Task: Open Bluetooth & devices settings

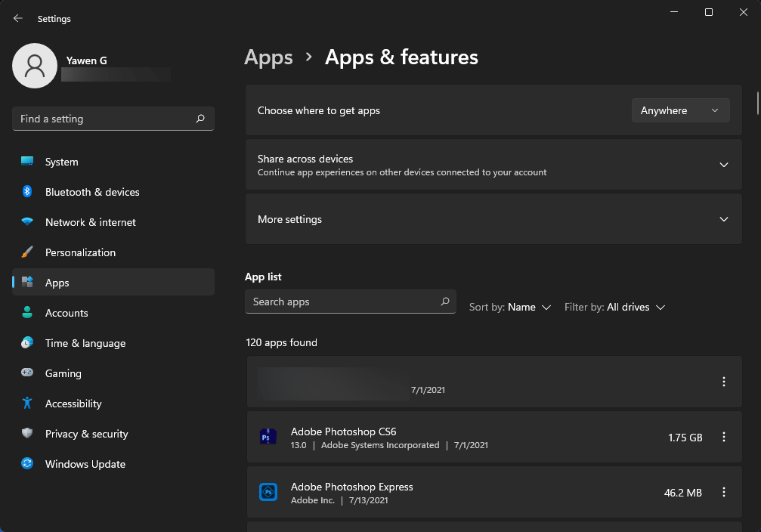Action: 113,192
